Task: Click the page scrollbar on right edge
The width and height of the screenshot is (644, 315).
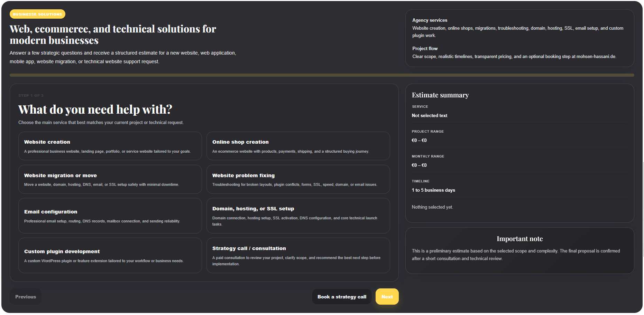Action: tap(643, 209)
